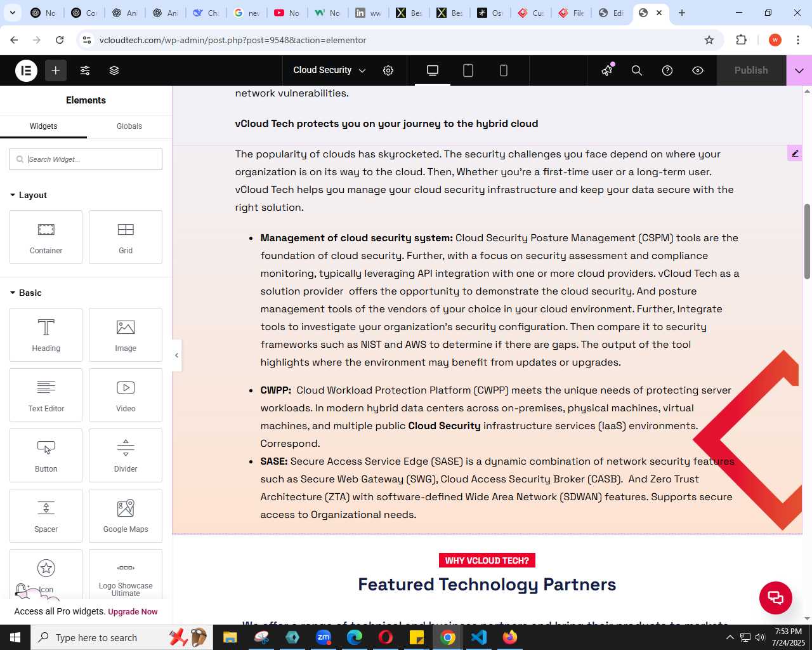The width and height of the screenshot is (812, 650).
Task: Select the Icon widget
Action: point(46,574)
